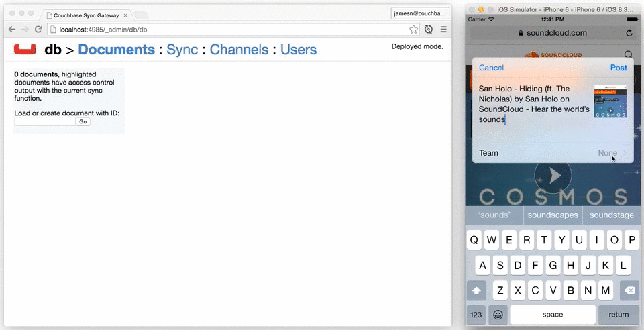Tap the Z key
The height and width of the screenshot is (330, 644).
[500, 290]
